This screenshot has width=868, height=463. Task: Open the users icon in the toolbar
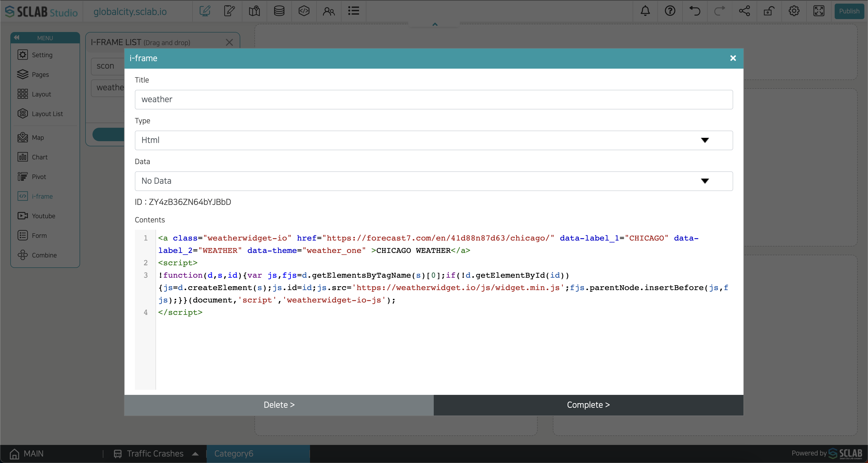point(329,11)
